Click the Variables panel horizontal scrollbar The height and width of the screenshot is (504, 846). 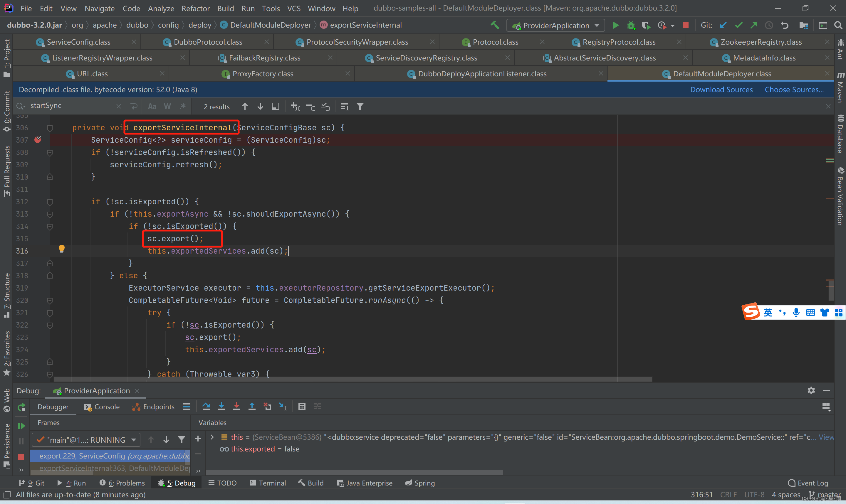click(x=354, y=472)
